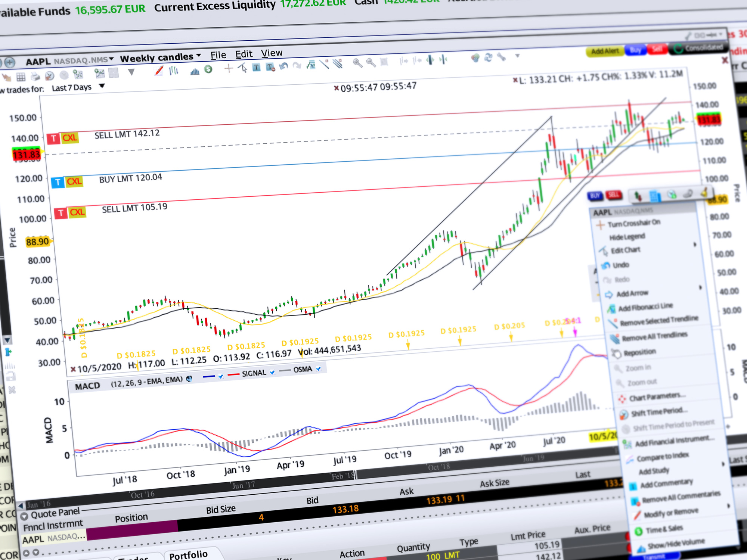Click the undo arrow icon in toolbar

(283, 66)
